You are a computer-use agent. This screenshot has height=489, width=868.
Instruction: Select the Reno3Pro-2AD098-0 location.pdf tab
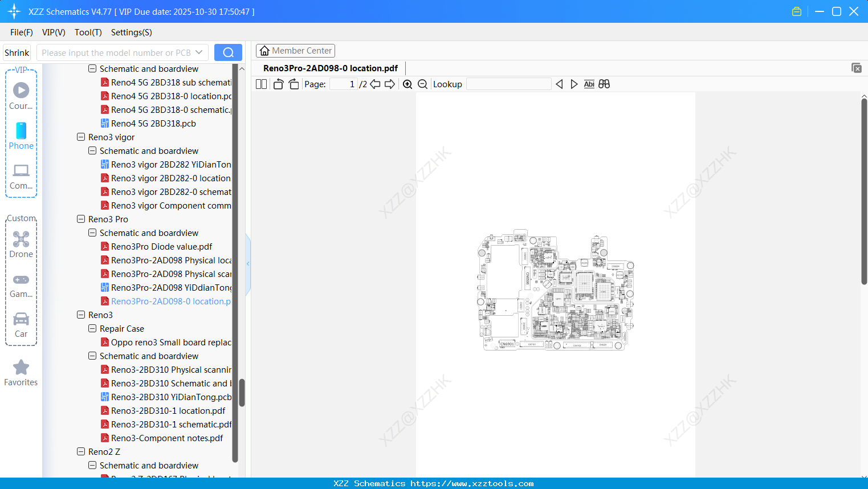[x=331, y=68]
